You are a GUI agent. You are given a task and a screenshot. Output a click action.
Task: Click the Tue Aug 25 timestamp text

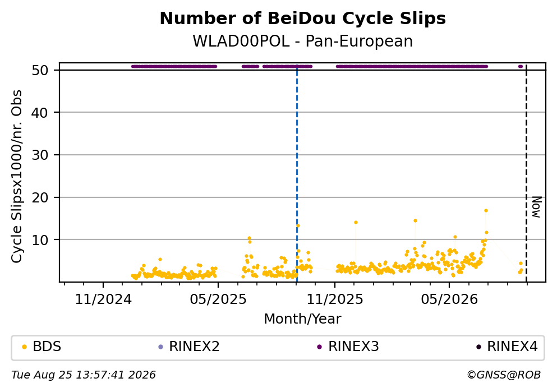click(x=84, y=375)
